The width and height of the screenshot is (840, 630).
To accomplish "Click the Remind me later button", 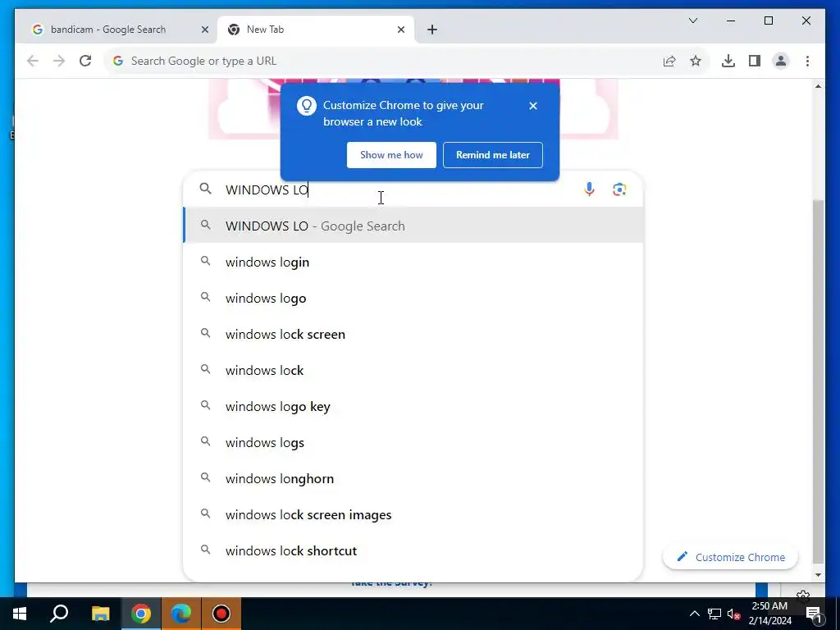I will pos(493,155).
